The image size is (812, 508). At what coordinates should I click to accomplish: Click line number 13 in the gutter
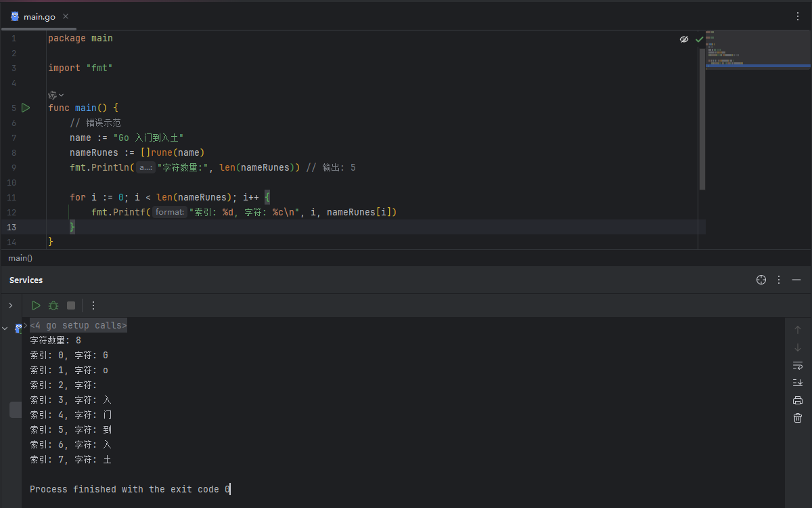pyautogui.click(x=12, y=227)
